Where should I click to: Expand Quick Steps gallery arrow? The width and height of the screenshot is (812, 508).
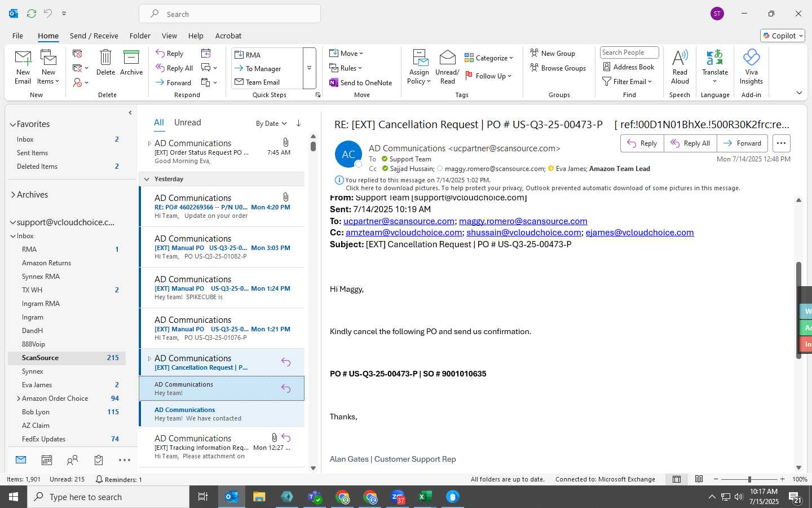click(x=309, y=68)
